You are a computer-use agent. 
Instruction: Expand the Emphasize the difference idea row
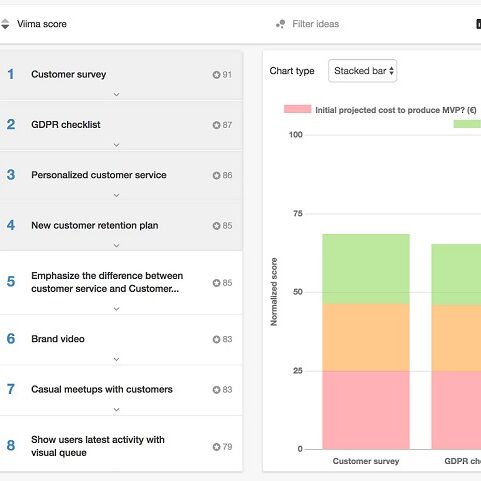[116, 309]
